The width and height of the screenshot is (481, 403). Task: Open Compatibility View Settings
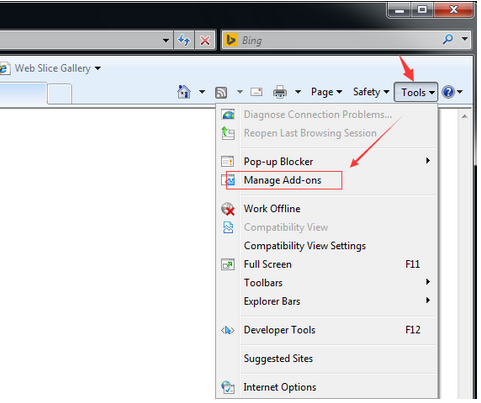[x=327, y=246]
